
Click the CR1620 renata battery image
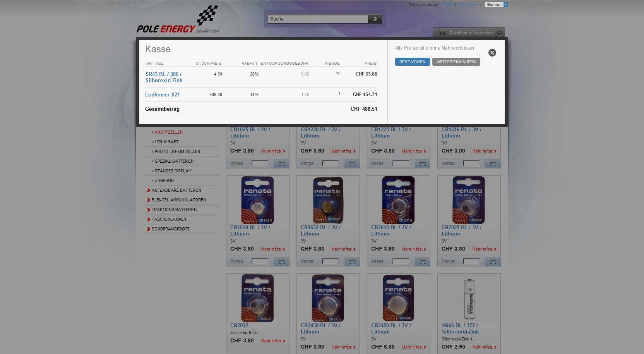pyautogui.click(x=257, y=200)
